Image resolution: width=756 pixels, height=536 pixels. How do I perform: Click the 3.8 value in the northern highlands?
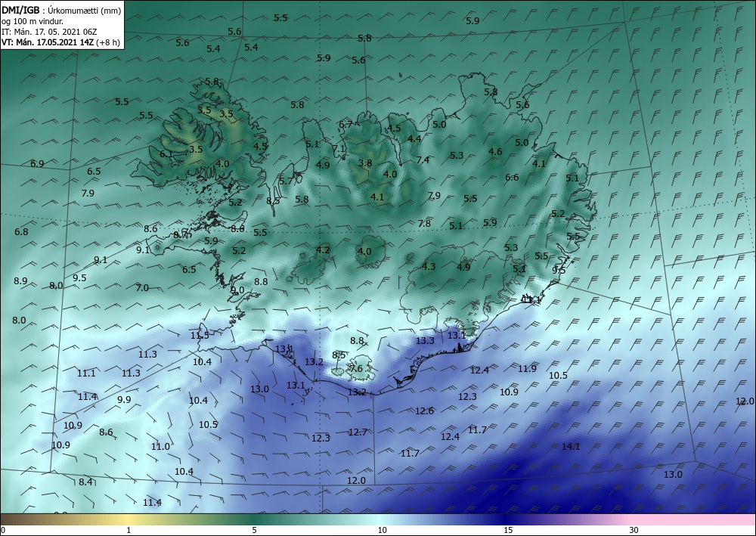[365, 163]
